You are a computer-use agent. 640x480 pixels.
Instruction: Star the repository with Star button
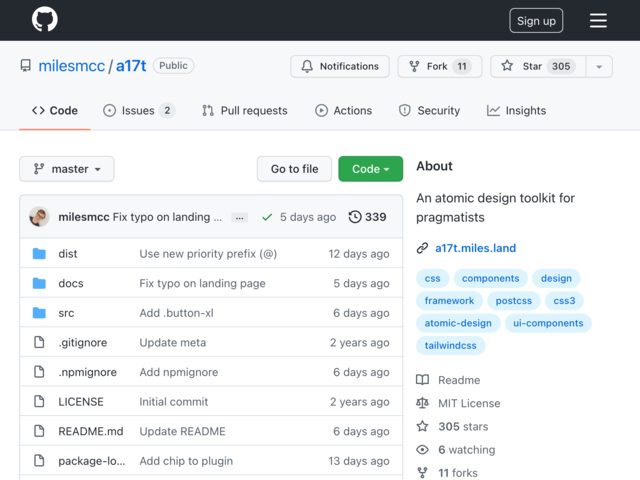538,66
